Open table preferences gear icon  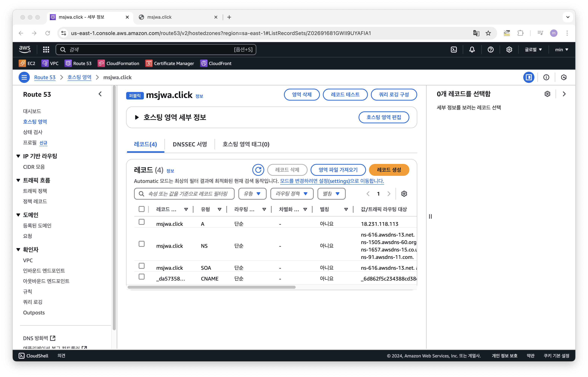[x=404, y=194]
